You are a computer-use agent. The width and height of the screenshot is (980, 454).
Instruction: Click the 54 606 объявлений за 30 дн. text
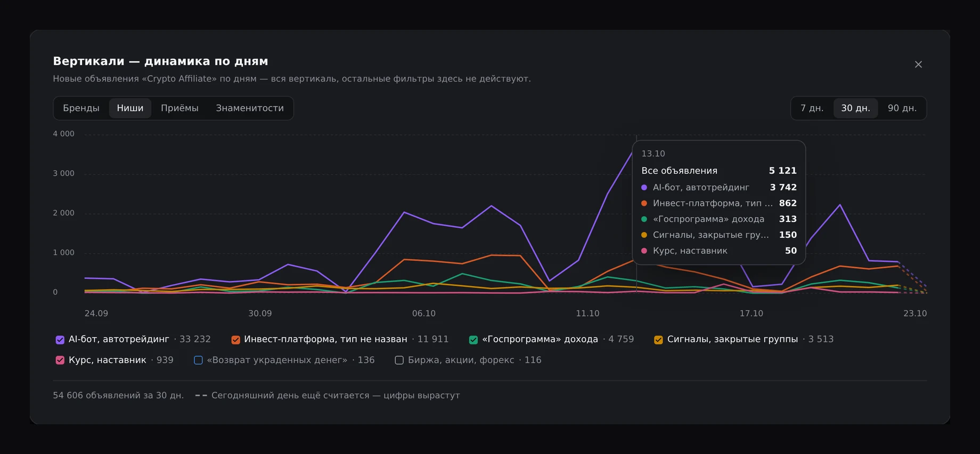click(118, 395)
